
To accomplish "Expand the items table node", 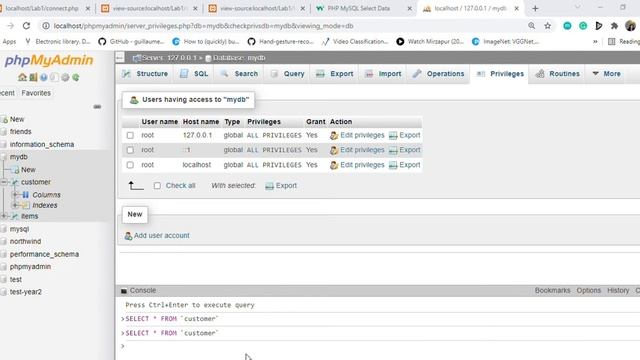I will click(4, 216).
